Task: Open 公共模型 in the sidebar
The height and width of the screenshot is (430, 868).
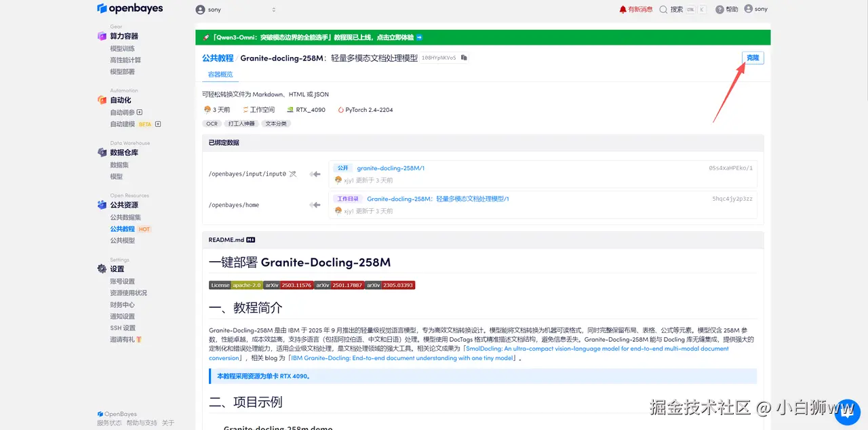Action: 122,240
